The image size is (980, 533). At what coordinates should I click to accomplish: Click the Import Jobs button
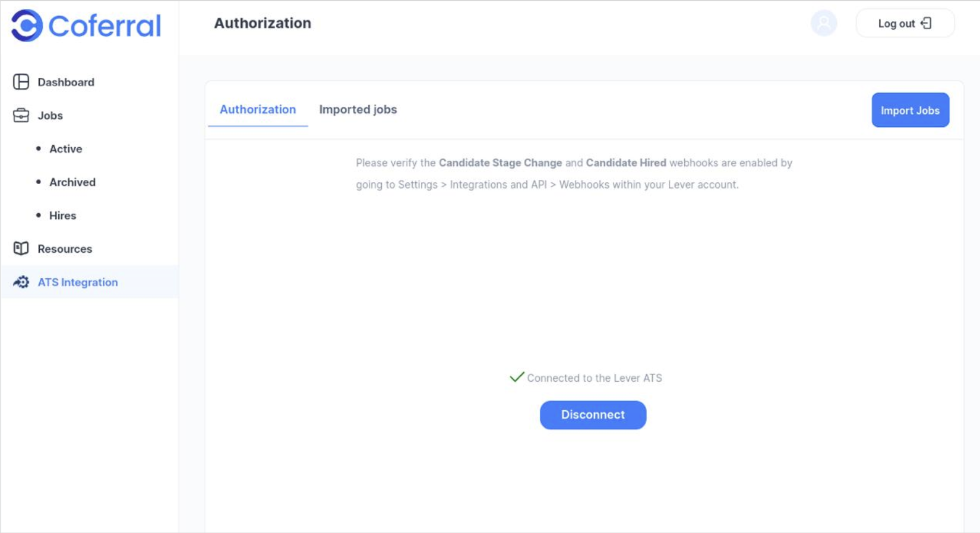[910, 110]
